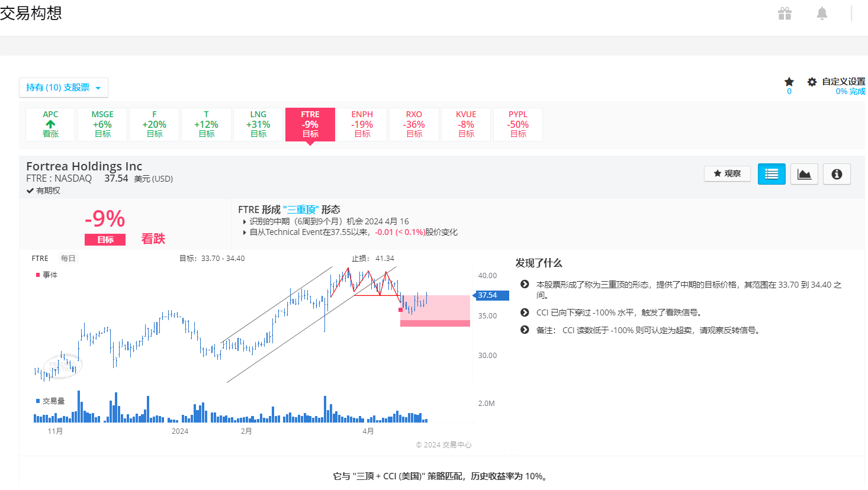Select the F +20% tab
Image resolution: width=868 pixels, height=490 pixels.
click(x=154, y=124)
